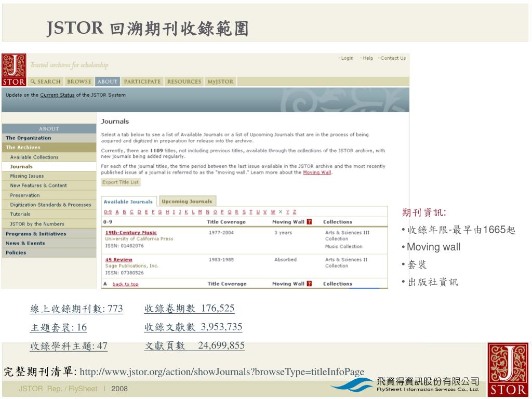Click the magnifier Search menu item
The height and width of the screenshot is (399, 532).
pyautogui.click(x=46, y=82)
